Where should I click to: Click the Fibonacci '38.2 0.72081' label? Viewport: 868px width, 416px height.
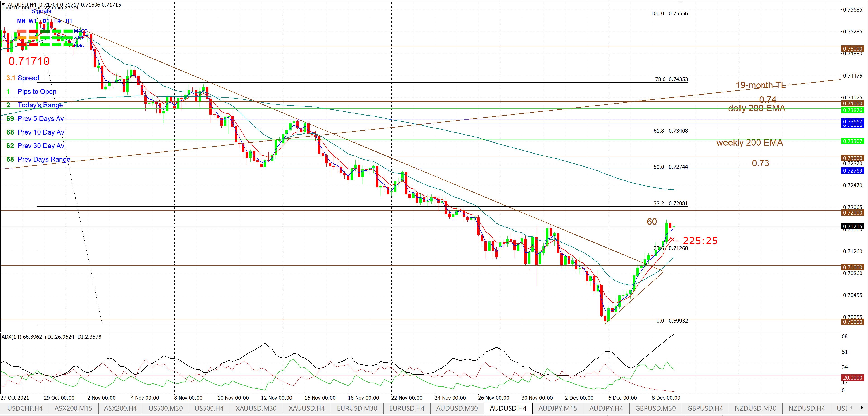tap(671, 203)
